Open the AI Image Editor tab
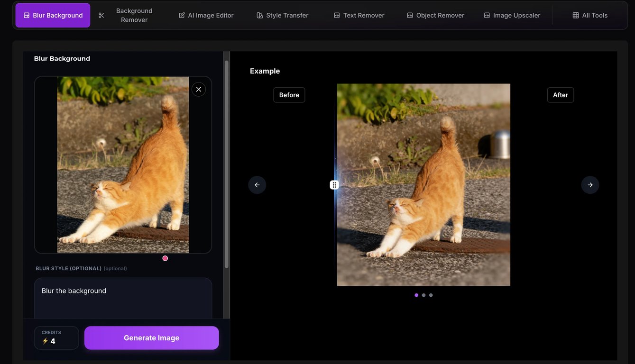The height and width of the screenshot is (364, 635). pyautogui.click(x=206, y=15)
